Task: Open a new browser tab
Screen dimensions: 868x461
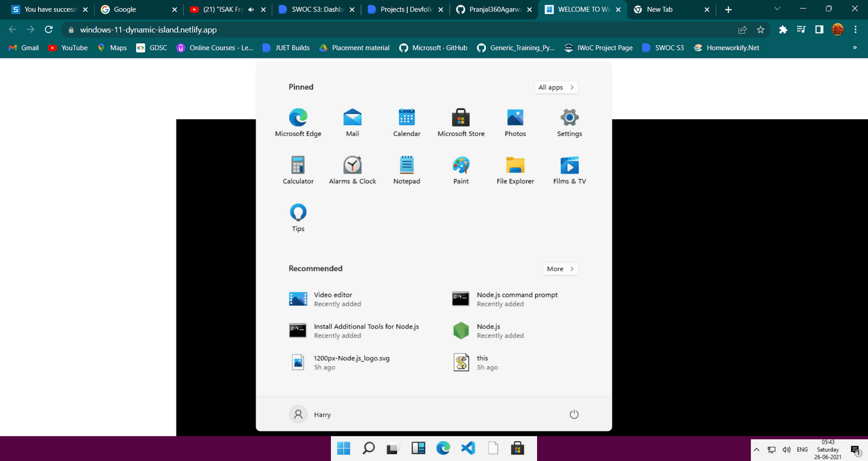Action: click(x=728, y=10)
